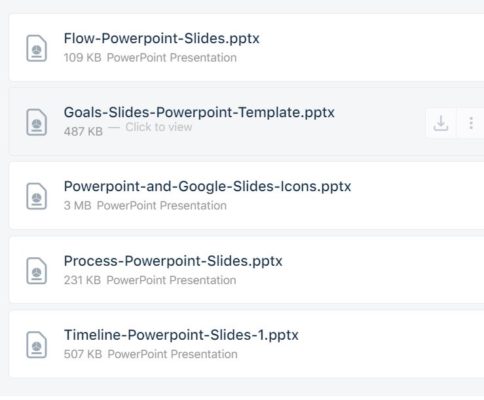Open the Goals-Slides-Powerpoint-Template.pptx file name

point(199,113)
